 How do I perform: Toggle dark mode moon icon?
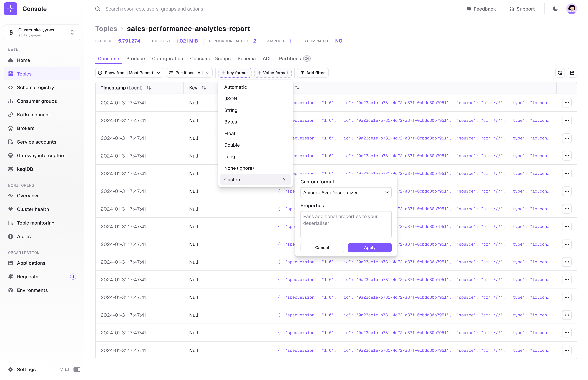(555, 9)
